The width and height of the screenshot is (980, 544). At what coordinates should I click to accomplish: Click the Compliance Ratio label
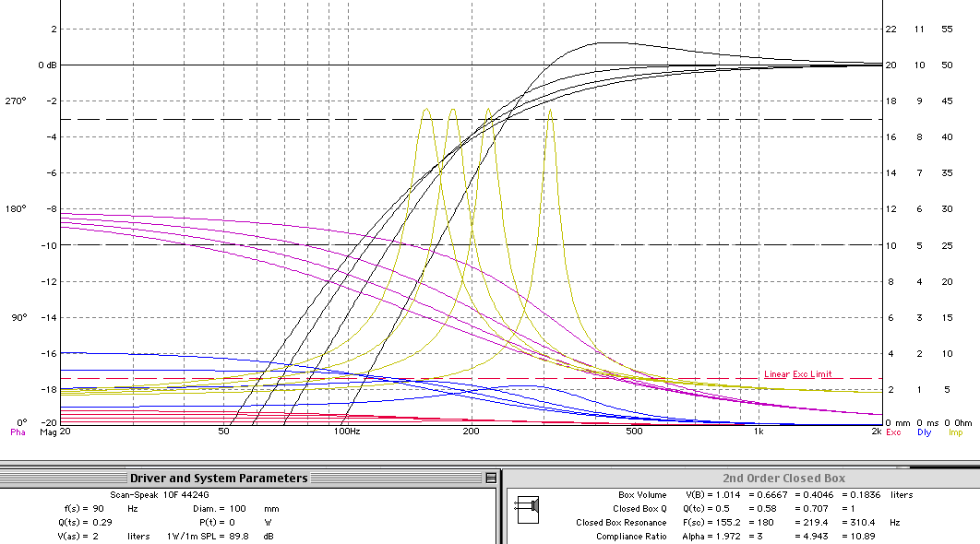coord(631,536)
